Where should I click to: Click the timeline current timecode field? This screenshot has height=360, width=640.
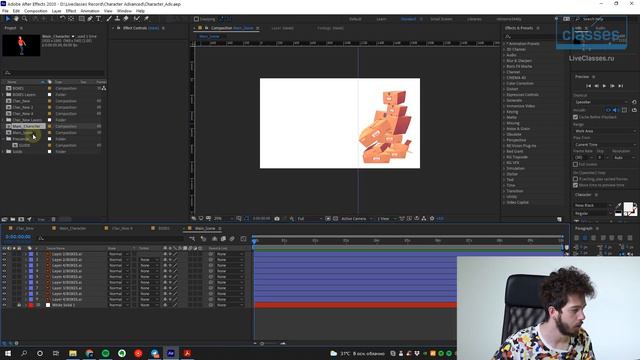(x=18, y=237)
